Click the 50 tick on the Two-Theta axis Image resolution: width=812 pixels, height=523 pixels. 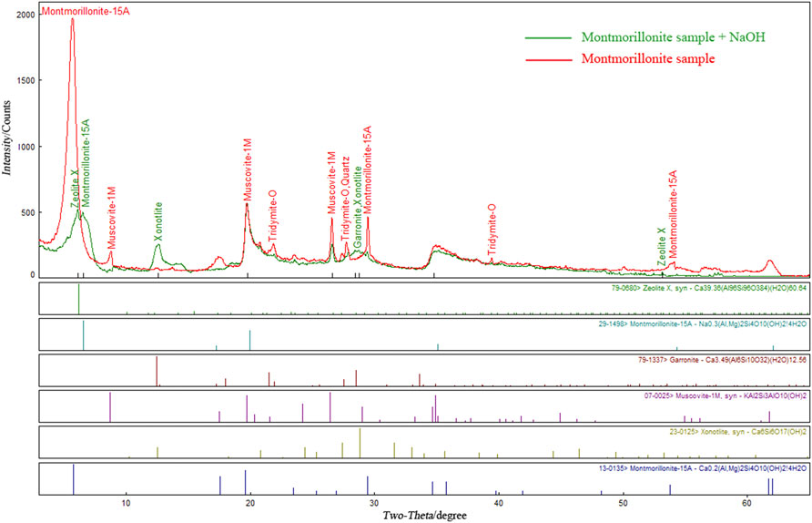point(623,503)
